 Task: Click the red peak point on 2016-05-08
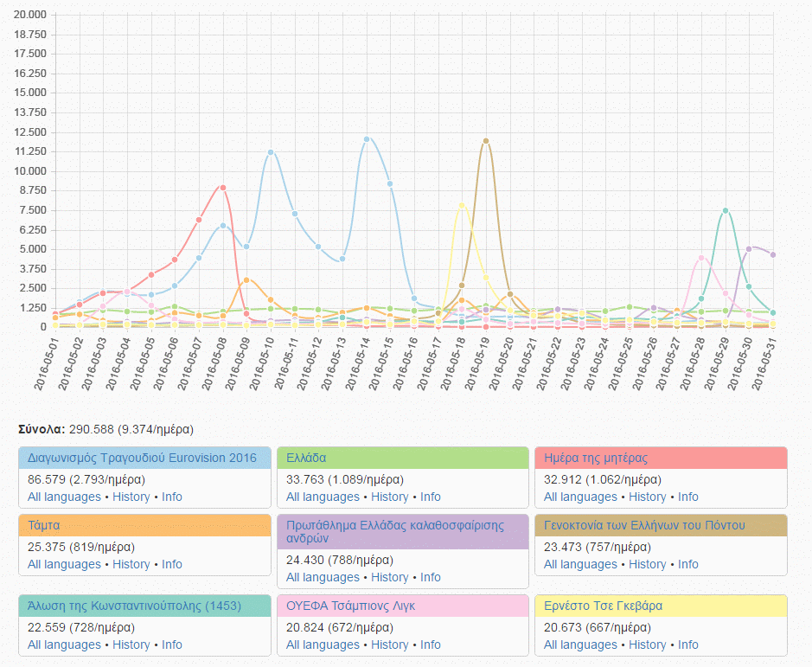click(x=223, y=188)
